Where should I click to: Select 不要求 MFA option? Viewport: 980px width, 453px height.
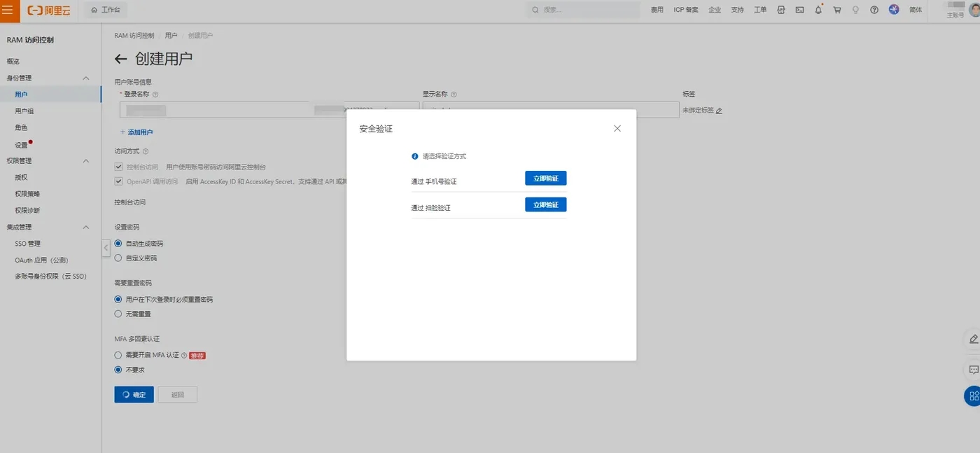click(118, 370)
